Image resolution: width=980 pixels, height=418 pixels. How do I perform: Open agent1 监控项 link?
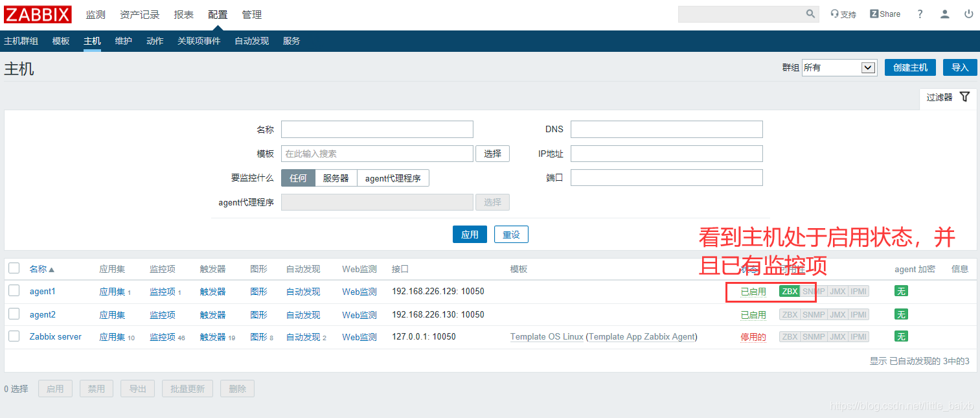[x=163, y=292]
